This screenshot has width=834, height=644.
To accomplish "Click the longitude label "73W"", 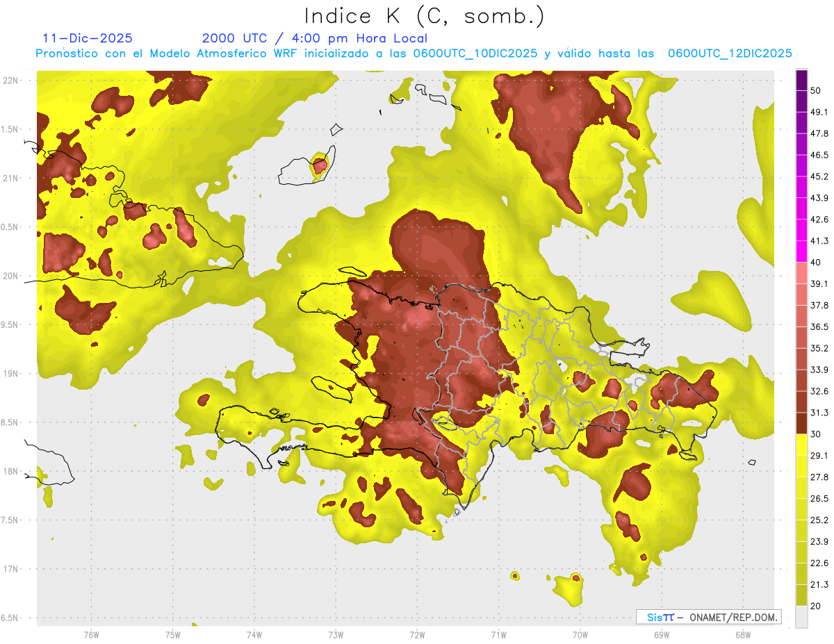I will [x=336, y=635].
